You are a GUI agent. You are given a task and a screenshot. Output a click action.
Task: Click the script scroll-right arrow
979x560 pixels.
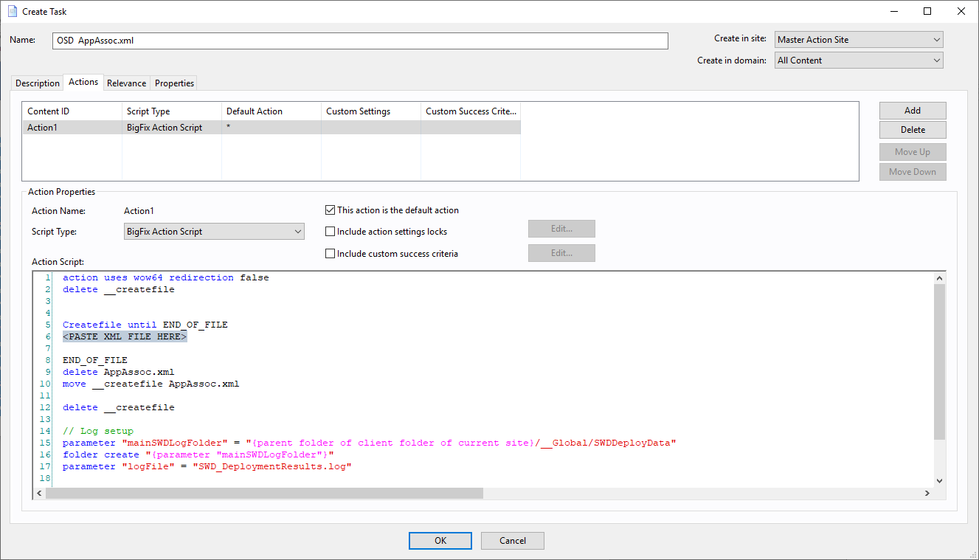(928, 494)
